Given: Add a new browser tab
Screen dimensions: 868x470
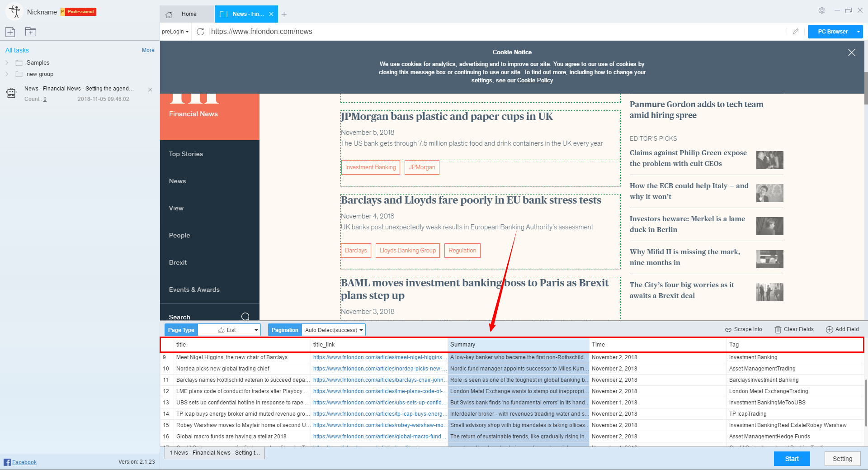Looking at the screenshot, I should pyautogui.click(x=284, y=14).
